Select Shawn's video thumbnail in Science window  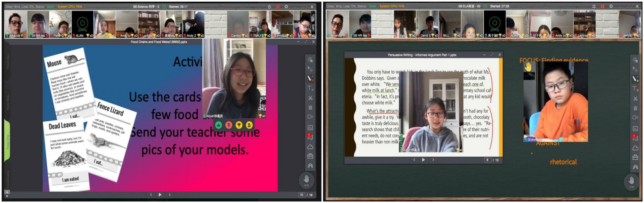pos(305,24)
